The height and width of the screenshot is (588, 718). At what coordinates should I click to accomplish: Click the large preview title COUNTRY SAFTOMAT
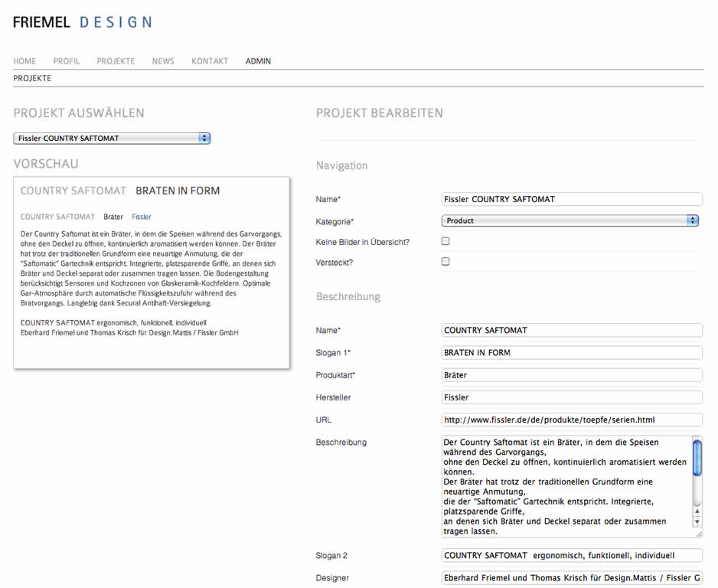coord(73,191)
